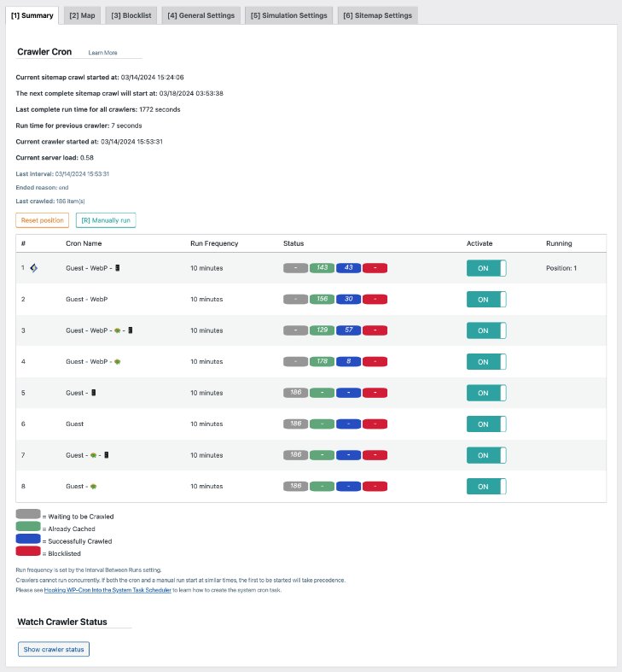Click the mobile icon in row 3 cron name
The image size is (622, 672).
click(131, 330)
